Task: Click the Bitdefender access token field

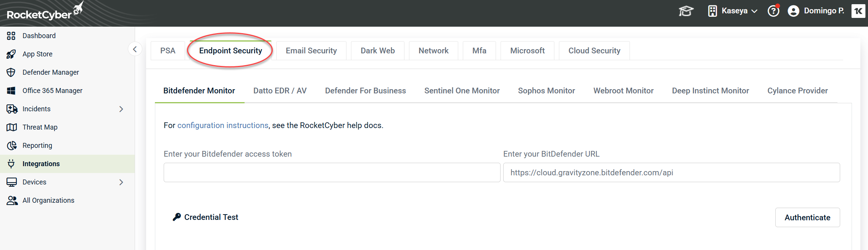Action: 332,173
